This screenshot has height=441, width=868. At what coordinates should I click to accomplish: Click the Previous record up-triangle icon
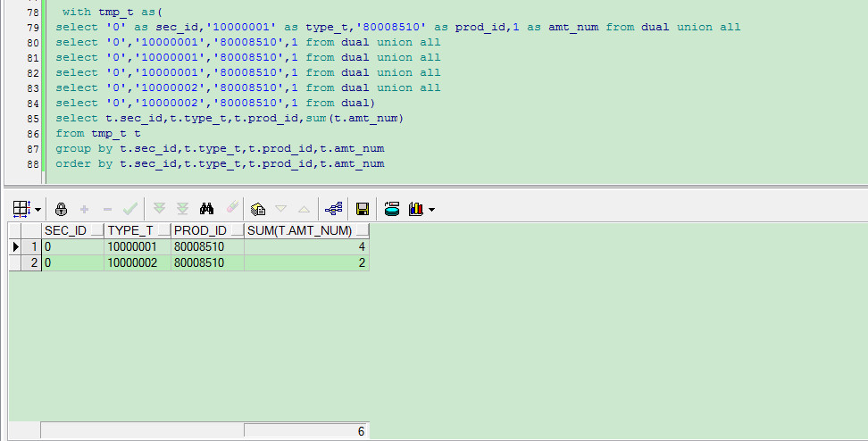click(x=304, y=209)
